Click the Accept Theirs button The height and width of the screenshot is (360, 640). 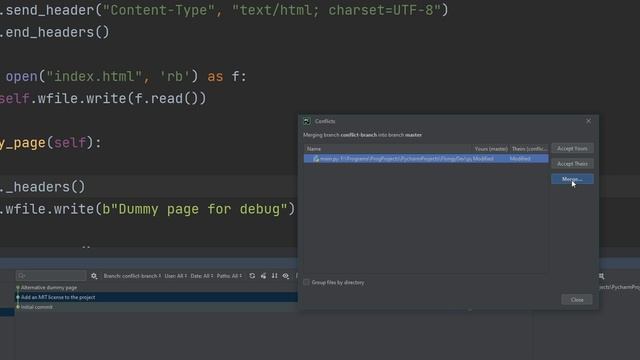click(572, 164)
